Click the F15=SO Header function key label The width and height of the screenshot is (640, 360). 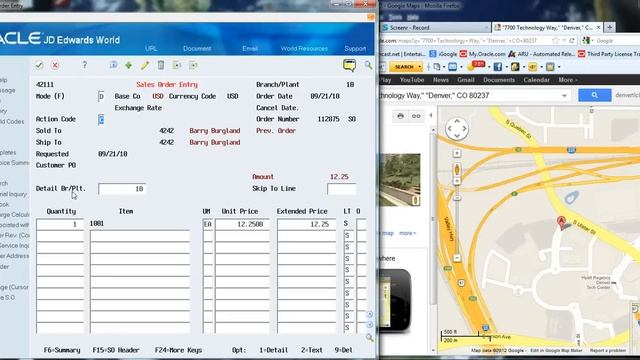(116, 350)
